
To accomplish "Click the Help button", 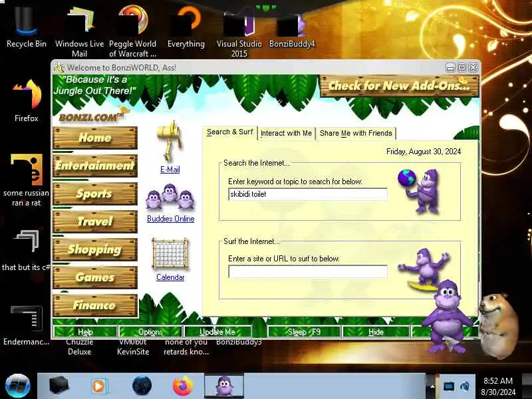I will (85, 331).
